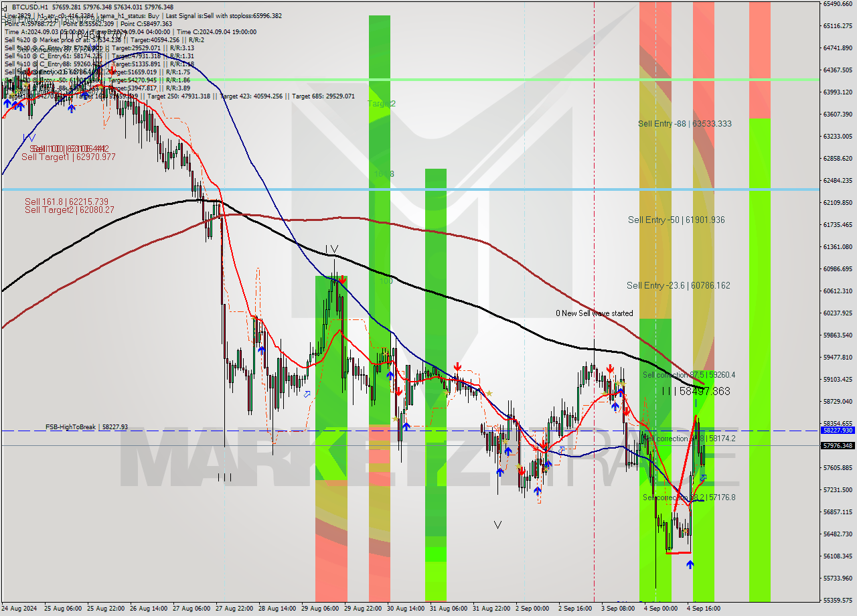
Task: Select the light green horizontal line near 64200
Action: (410, 80)
